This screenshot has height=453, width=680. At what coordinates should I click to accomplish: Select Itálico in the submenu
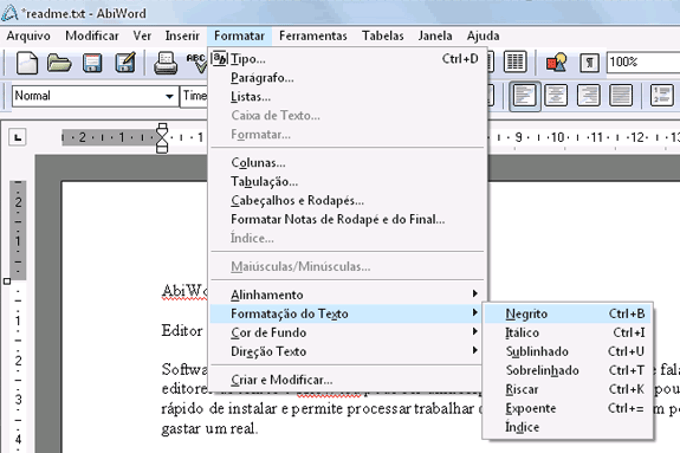(567, 332)
